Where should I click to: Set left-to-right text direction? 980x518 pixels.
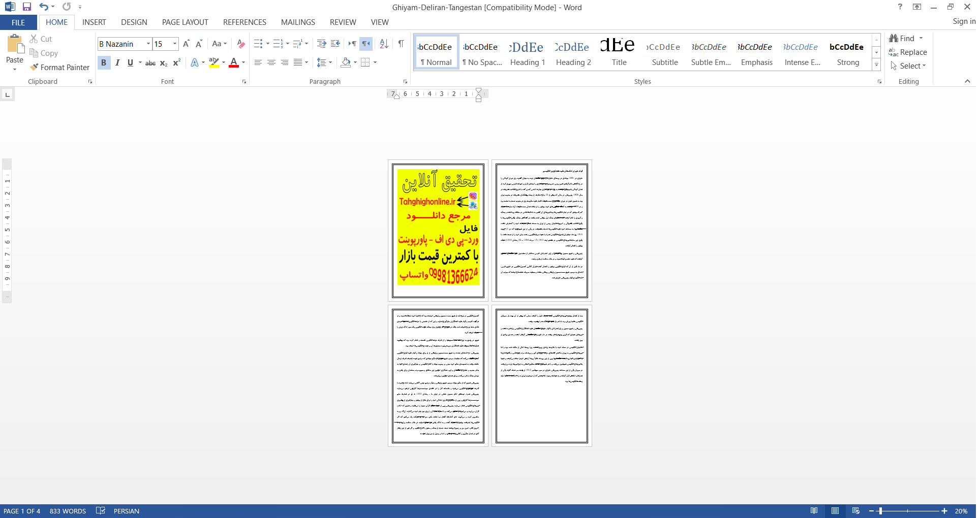352,44
